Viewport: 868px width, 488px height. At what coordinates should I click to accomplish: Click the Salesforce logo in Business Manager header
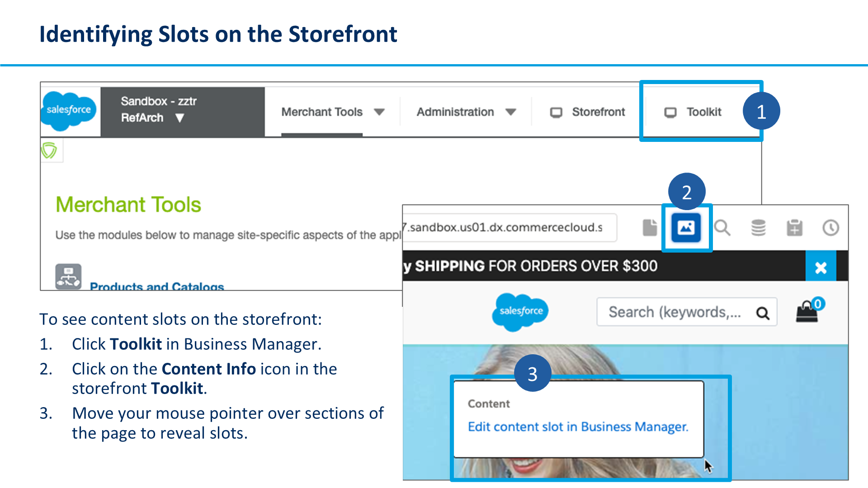click(x=69, y=111)
